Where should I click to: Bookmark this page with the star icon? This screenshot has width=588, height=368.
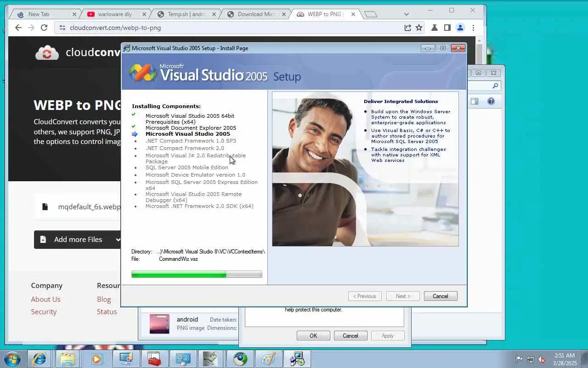pos(419,28)
